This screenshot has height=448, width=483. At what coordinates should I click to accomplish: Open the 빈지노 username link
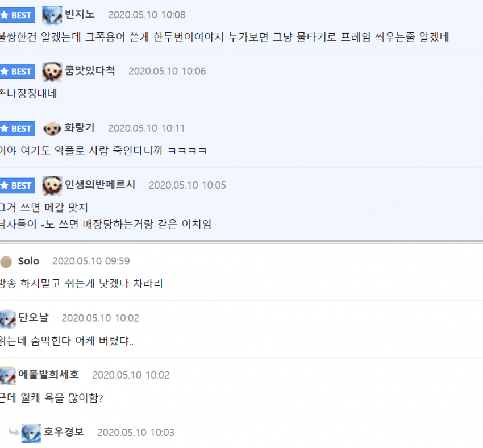[80, 15]
